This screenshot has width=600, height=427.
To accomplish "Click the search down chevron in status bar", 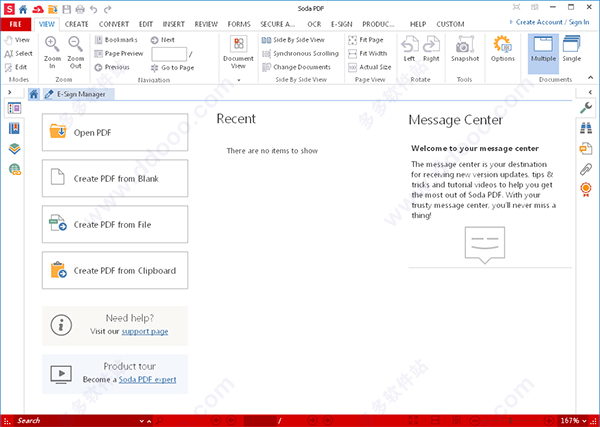I will click(142, 421).
